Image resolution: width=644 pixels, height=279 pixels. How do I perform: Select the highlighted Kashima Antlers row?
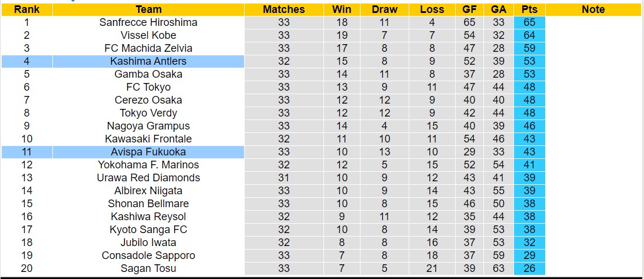(148, 61)
